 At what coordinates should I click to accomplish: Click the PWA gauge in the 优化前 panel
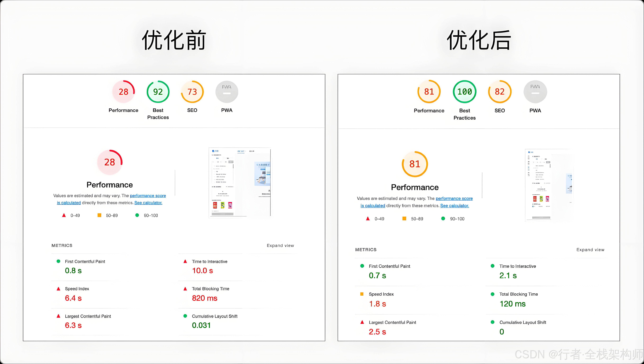pos(227,92)
